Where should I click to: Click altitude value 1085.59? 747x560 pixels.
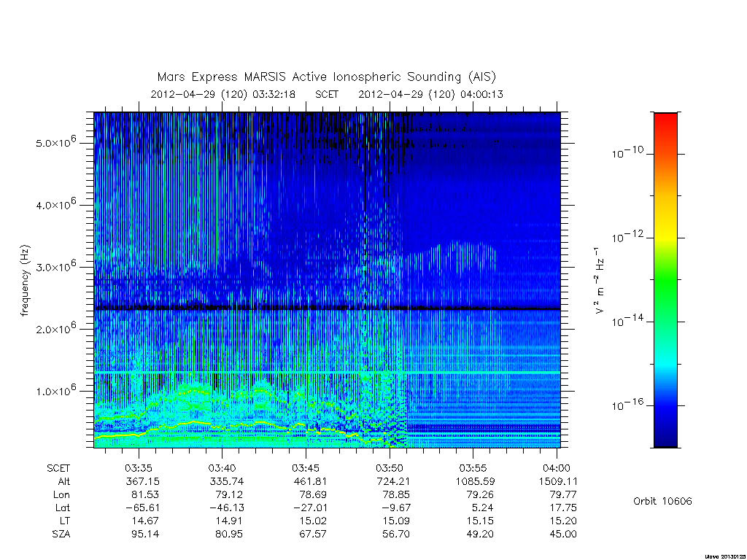point(474,481)
